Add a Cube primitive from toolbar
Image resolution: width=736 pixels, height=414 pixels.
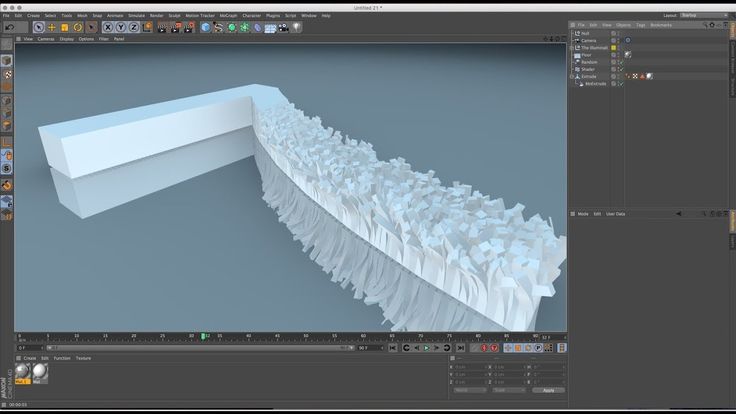pyautogui.click(x=205, y=27)
